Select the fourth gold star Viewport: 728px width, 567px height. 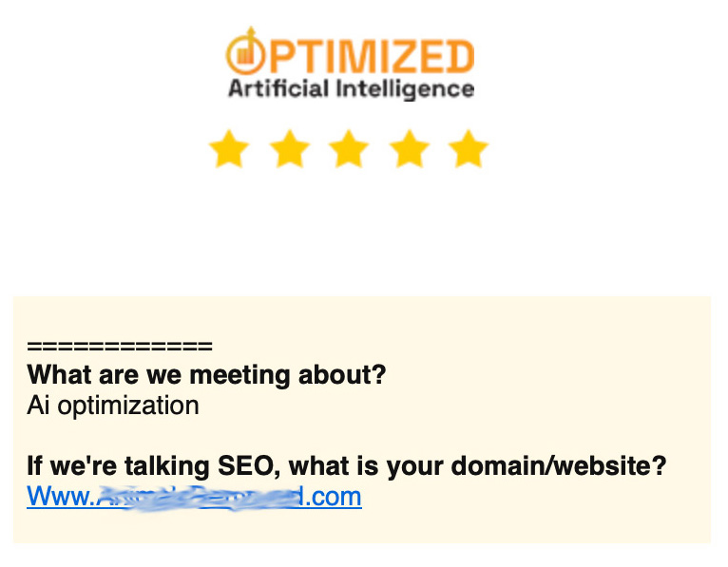tap(409, 150)
